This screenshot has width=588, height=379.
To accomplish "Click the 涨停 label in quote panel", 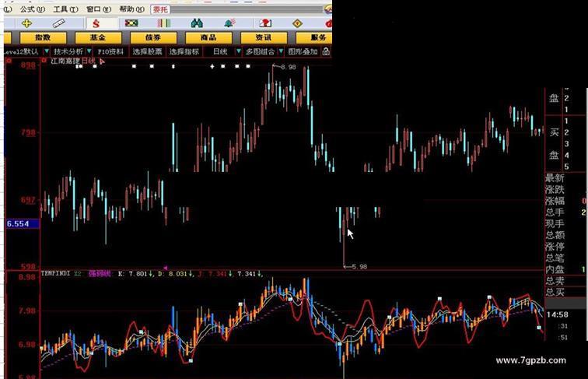I will 555,247.
